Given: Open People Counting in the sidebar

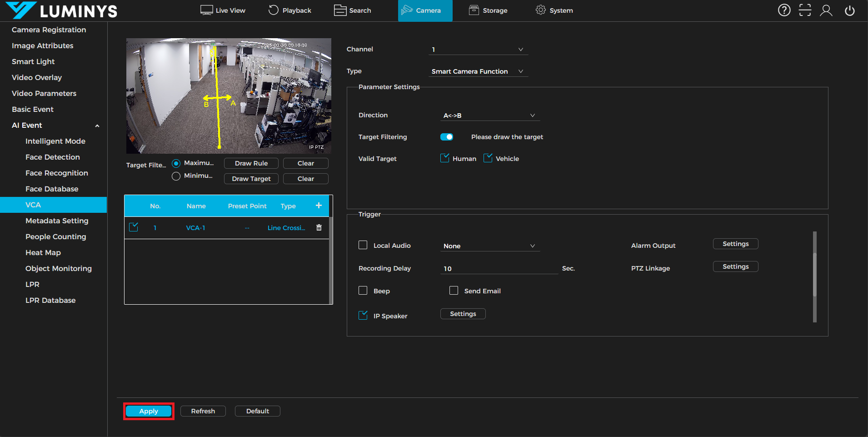Looking at the screenshot, I should 55,236.
